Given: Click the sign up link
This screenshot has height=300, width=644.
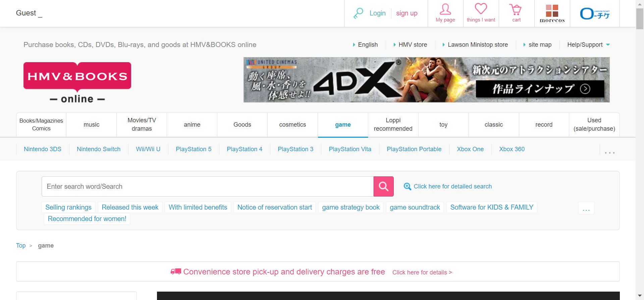Looking at the screenshot, I should coord(407,13).
